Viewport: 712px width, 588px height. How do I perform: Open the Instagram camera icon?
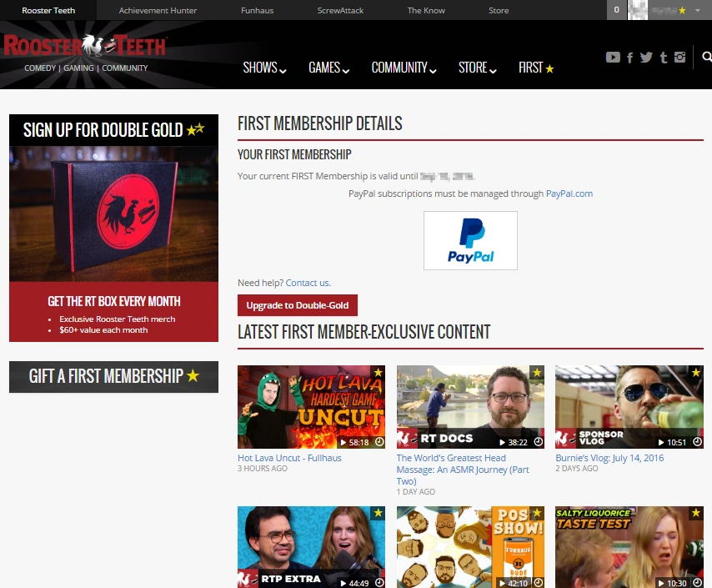coord(679,58)
